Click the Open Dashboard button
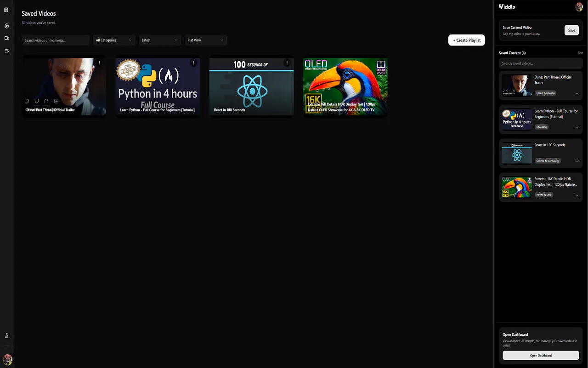The height and width of the screenshot is (368, 588). pos(541,356)
